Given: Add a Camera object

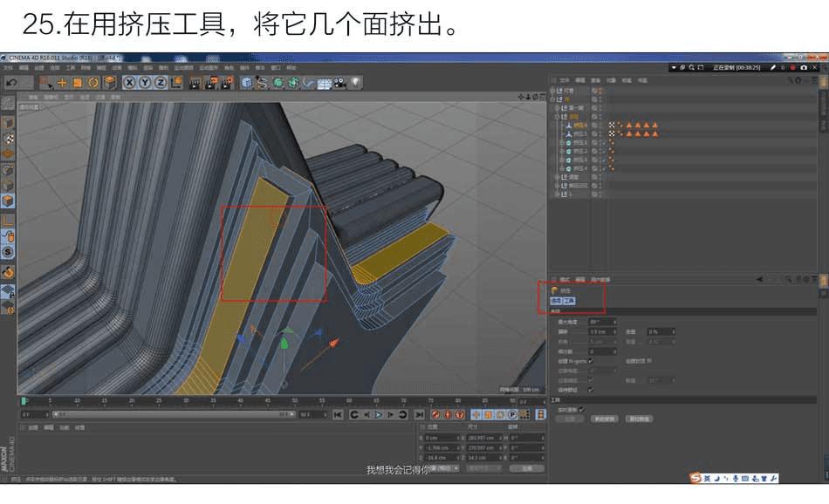Looking at the screenshot, I should point(340,83).
